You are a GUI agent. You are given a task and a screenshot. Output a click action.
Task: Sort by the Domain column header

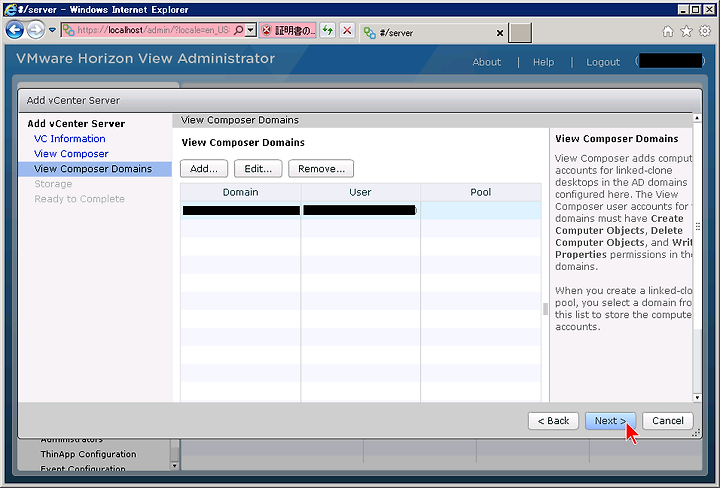click(x=241, y=192)
